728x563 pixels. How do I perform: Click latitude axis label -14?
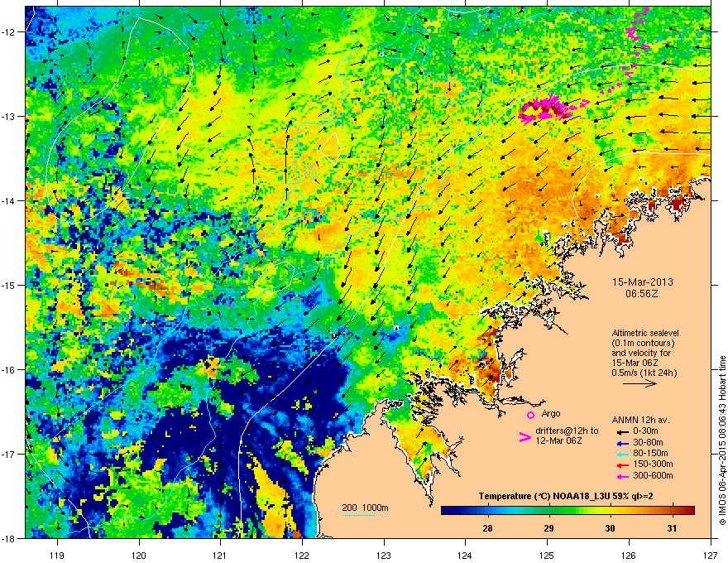[x=8, y=200]
